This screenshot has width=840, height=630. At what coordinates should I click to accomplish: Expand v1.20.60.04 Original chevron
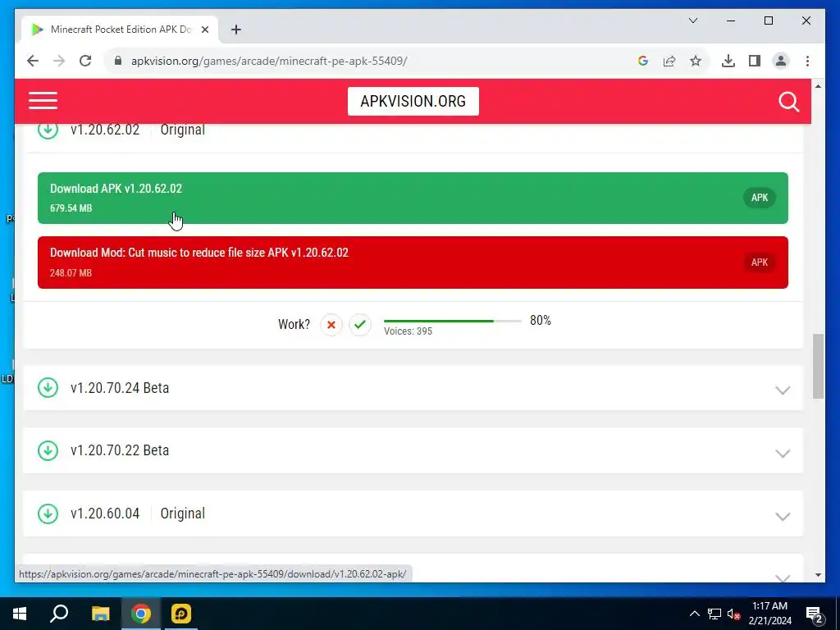tap(783, 517)
